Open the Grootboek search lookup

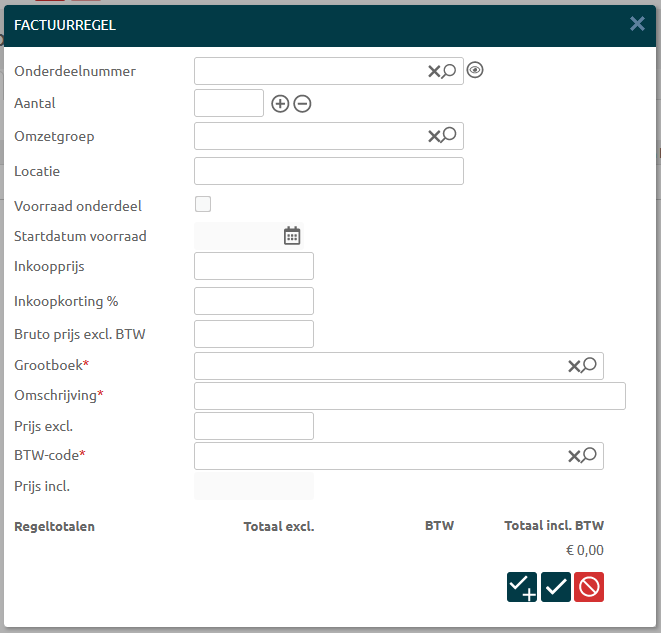[589, 365]
